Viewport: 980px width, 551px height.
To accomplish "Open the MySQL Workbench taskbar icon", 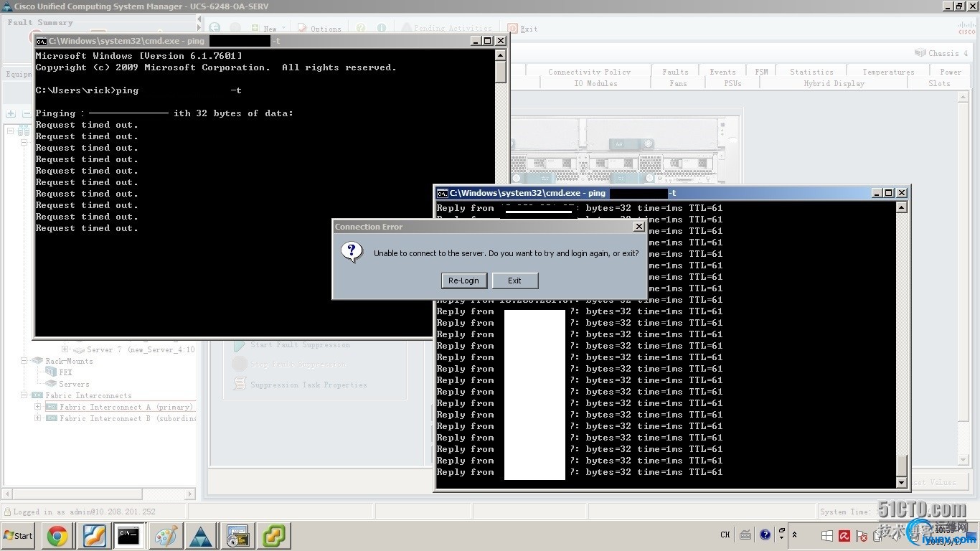I will pos(95,536).
